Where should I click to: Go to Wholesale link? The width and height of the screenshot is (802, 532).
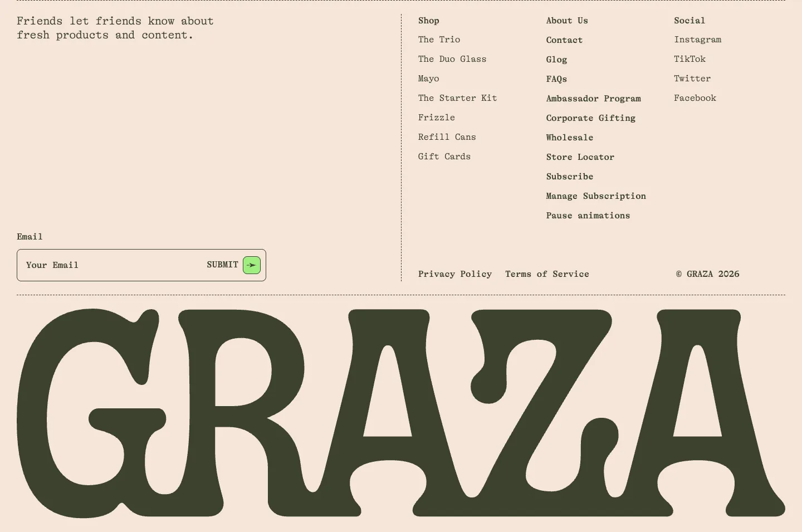pyautogui.click(x=569, y=138)
